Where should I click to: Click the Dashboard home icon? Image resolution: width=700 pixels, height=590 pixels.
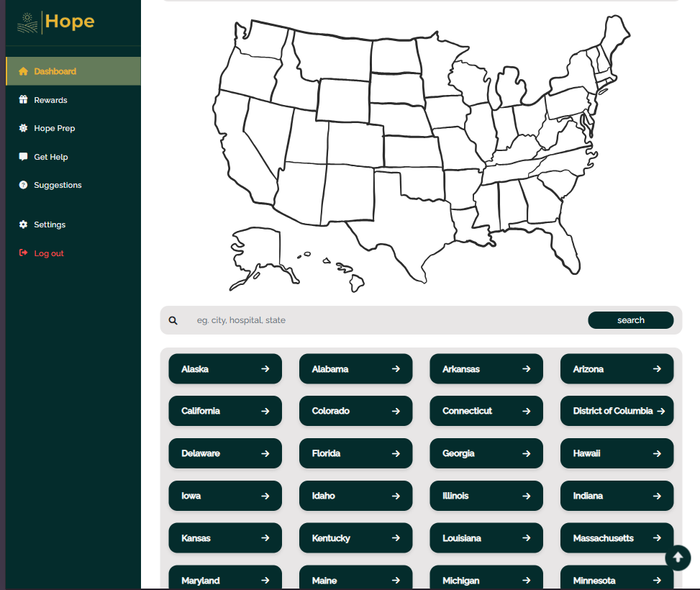point(23,71)
